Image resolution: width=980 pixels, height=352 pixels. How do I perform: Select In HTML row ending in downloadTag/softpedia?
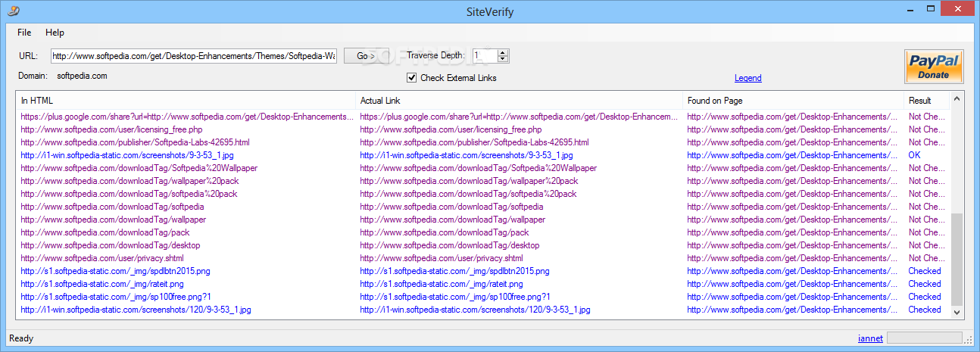(x=112, y=207)
